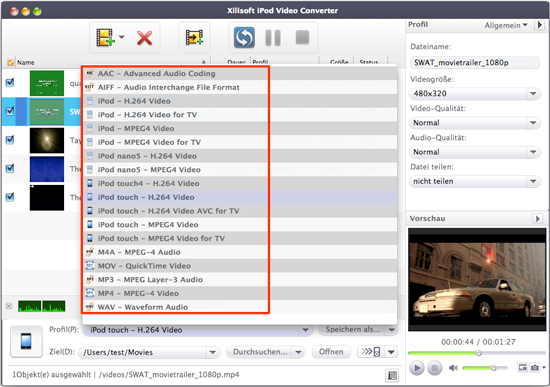Choose MP3 - MPEG Layer-3 Audio
The height and width of the screenshot is (387, 550).
pos(240,279)
